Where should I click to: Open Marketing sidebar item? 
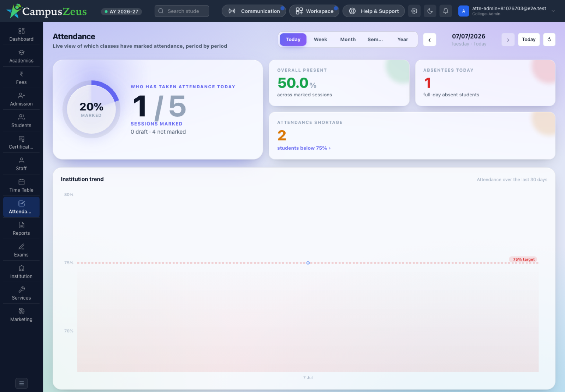(x=21, y=314)
